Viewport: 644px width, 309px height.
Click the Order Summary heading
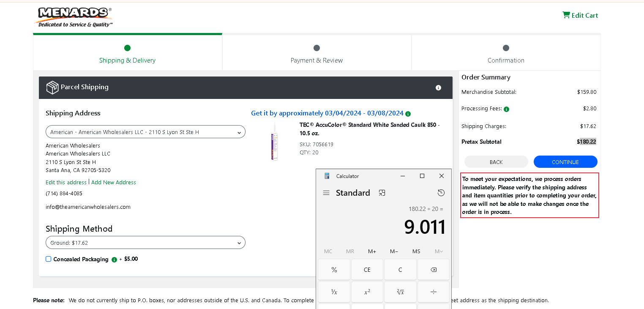coord(486,77)
